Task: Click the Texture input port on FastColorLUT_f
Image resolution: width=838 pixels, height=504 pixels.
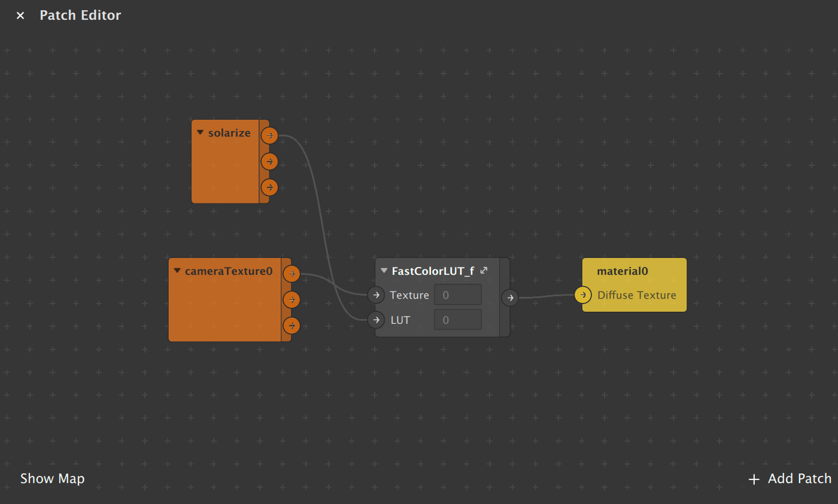Action: (x=375, y=295)
